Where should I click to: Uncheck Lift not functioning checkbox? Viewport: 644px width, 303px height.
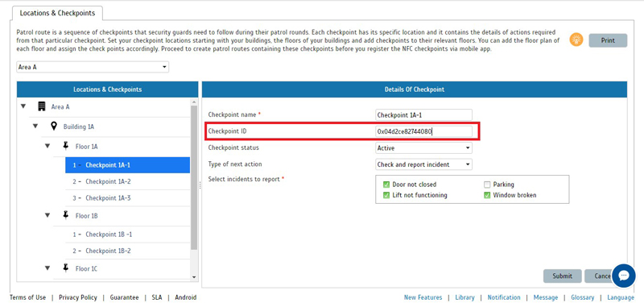tap(386, 195)
